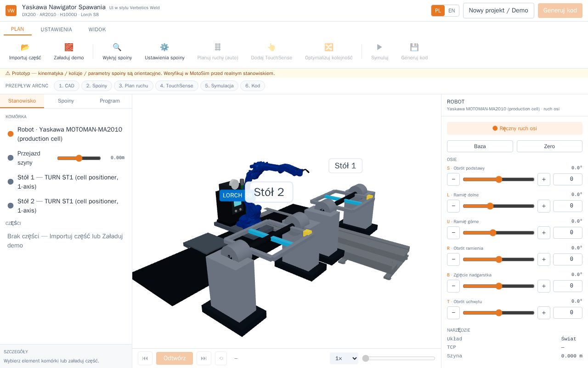Viewport: 588px width, 368px height.
Task: Click the Generuj kod floppy disk icon
Action: click(x=414, y=47)
